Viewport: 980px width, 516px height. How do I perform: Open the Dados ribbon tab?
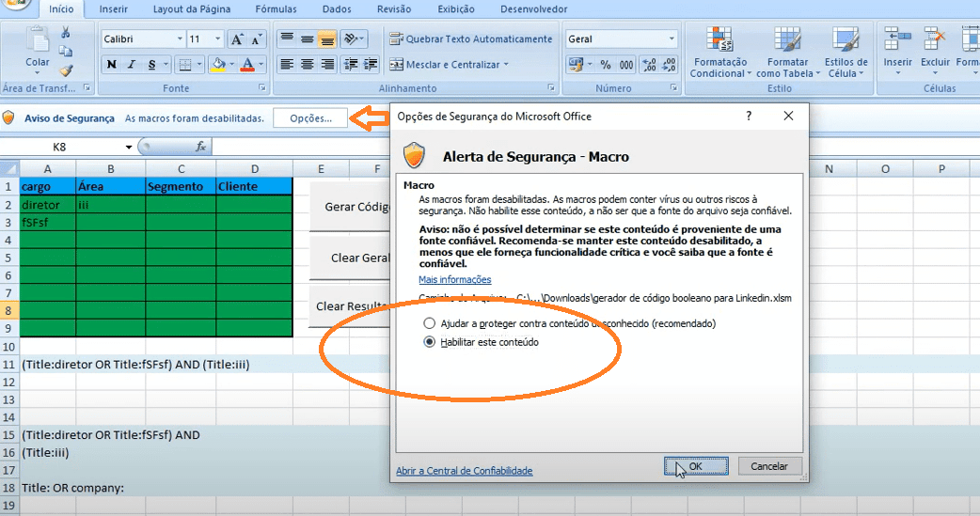pos(337,9)
